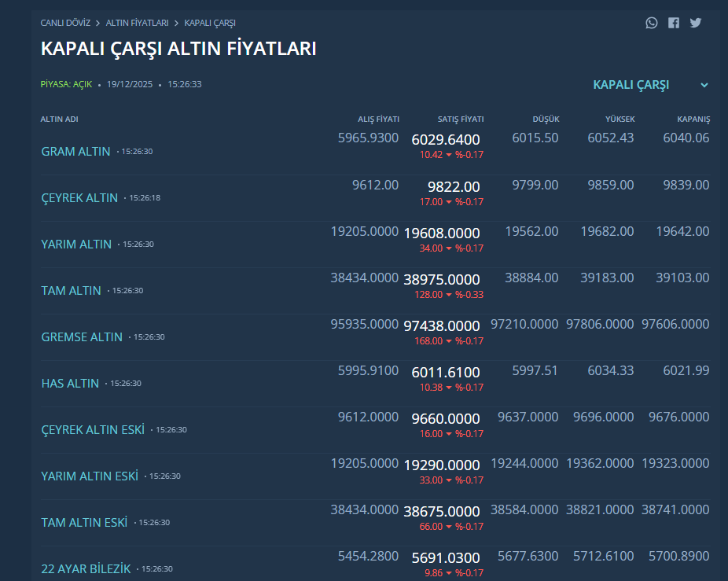Select Tam Altın Eski link
This screenshot has height=581, width=728.
(x=84, y=523)
